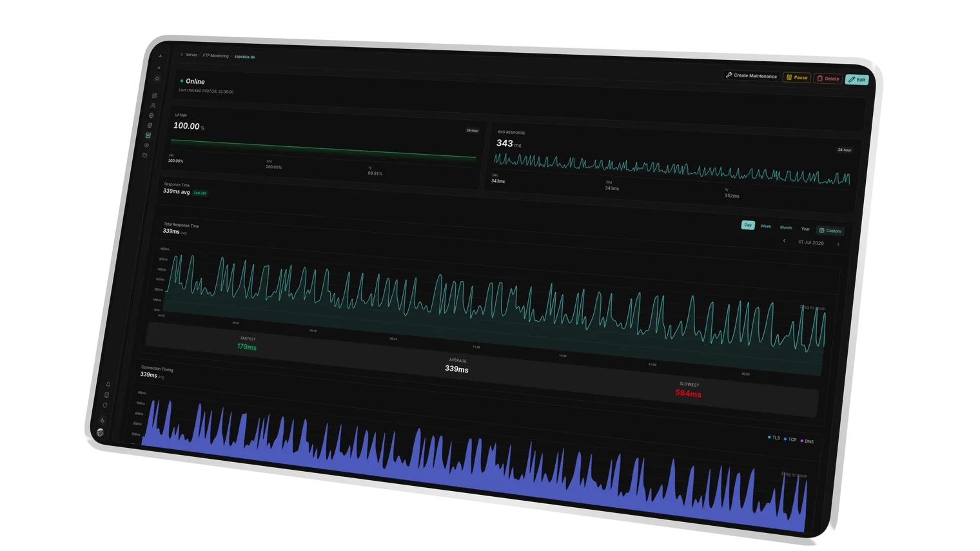
Task: Open notifications via the bell icon
Action: 108,385
